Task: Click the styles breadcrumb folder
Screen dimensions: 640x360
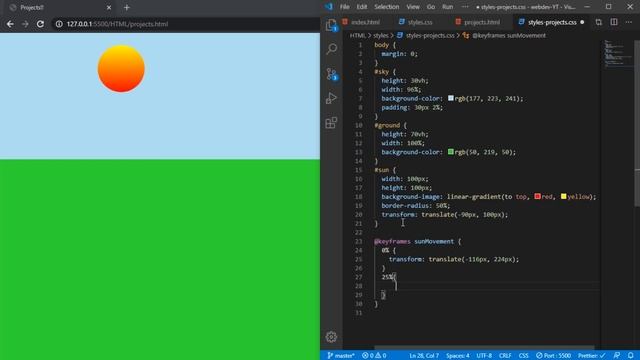Action: (381, 36)
